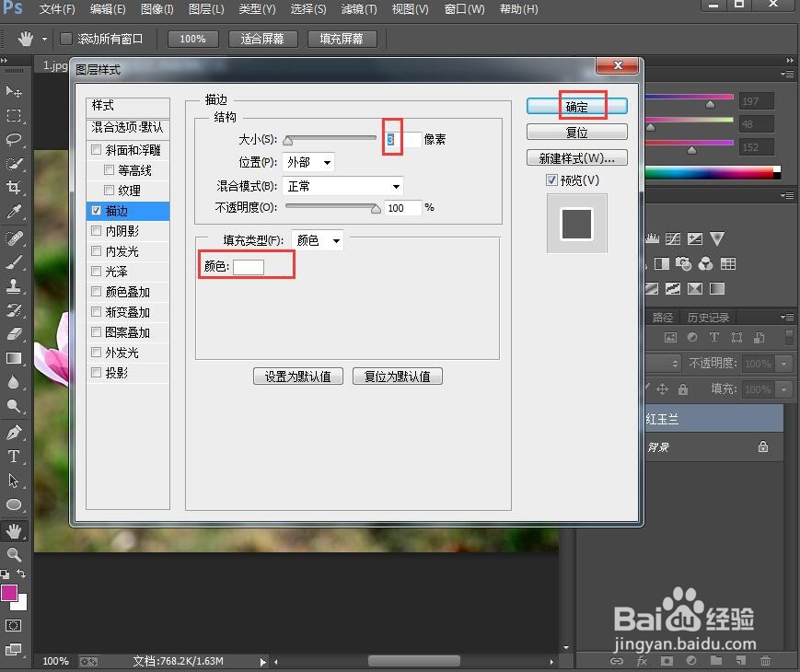Click the link layers icon
This screenshot has height=672, width=800.
pyautogui.click(x=617, y=661)
